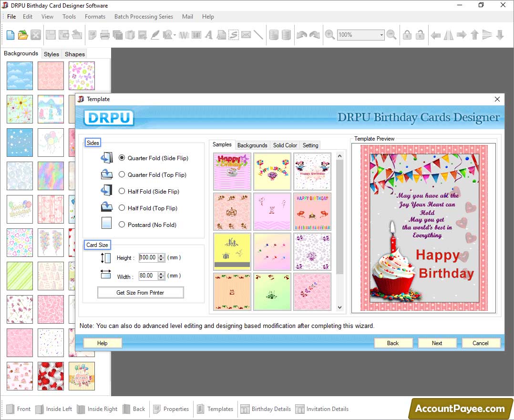Click the Signature quill pen icon
Screen dimensions: 514x420
coord(154,35)
